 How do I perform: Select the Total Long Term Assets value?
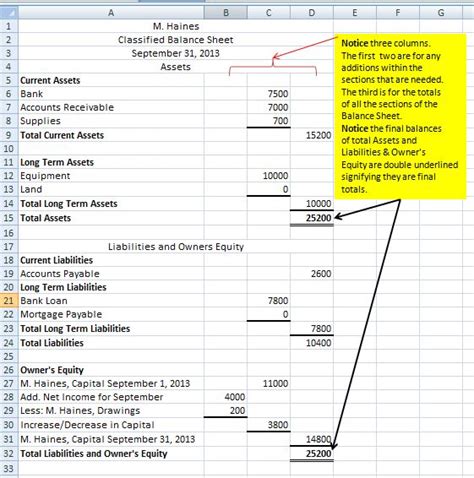[312, 204]
